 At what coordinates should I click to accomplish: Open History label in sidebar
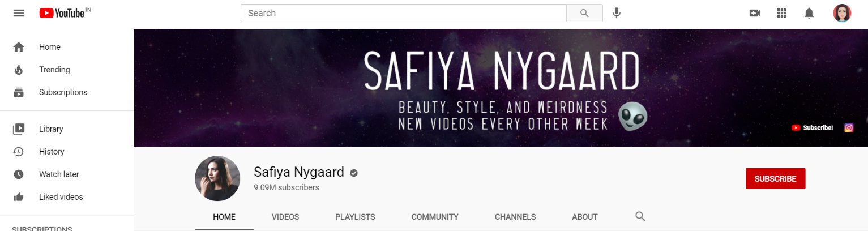click(52, 152)
